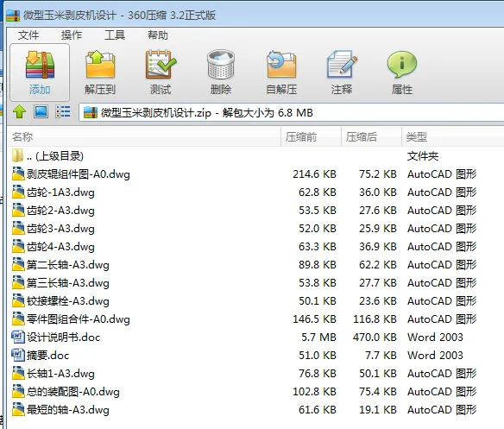504x429 pixels.
Task: Sort by 类型 column header
Action: coord(452,136)
